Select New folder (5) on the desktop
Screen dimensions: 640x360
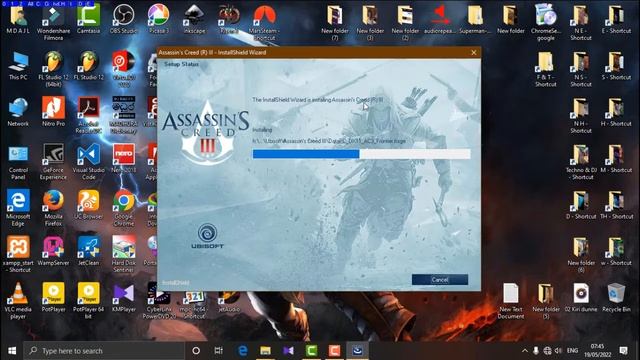[546, 301]
